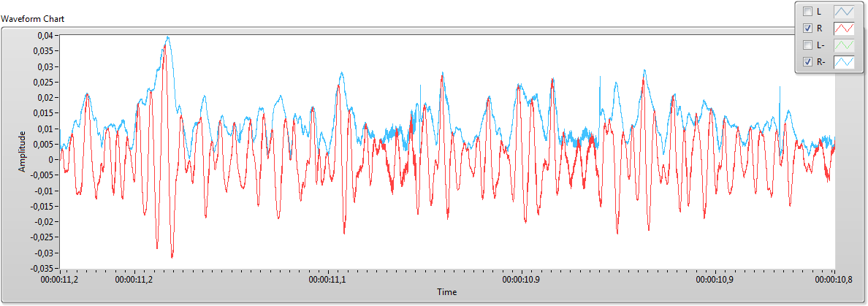Click the -0,005 y-axis tick label
This screenshot has height=306, width=868.
(x=42, y=175)
